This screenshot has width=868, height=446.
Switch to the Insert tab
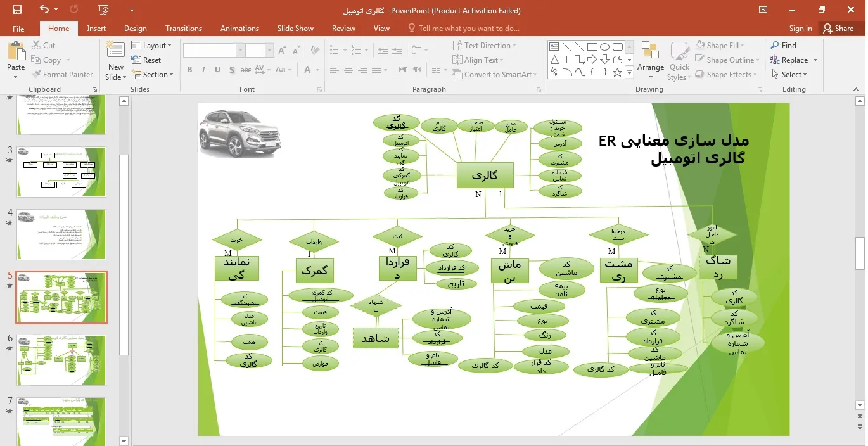(96, 29)
